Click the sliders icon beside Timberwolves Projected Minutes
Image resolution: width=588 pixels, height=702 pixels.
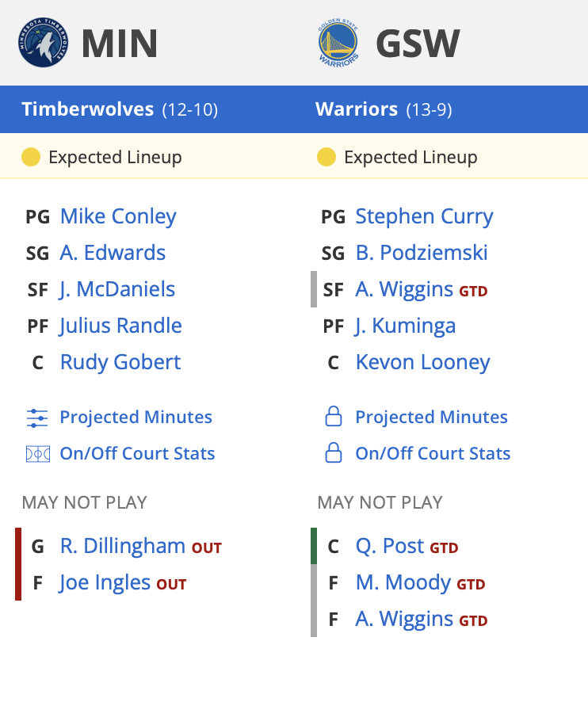coord(37,418)
